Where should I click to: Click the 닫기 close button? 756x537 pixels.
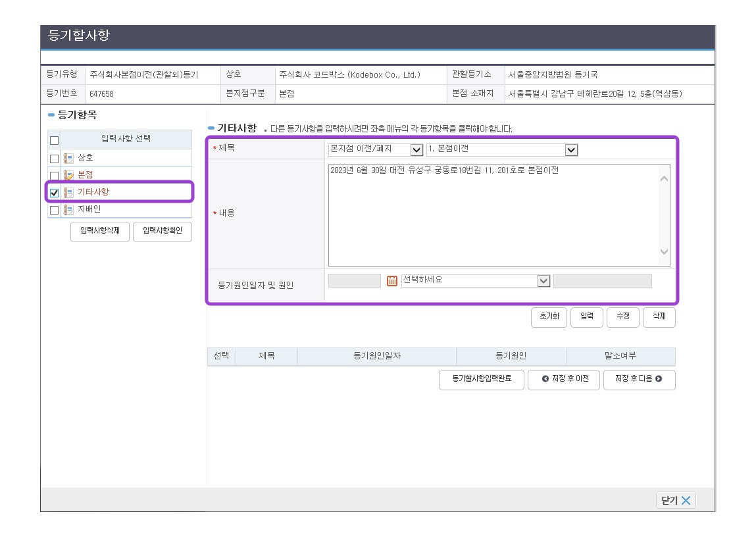click(x=676, y=500)
